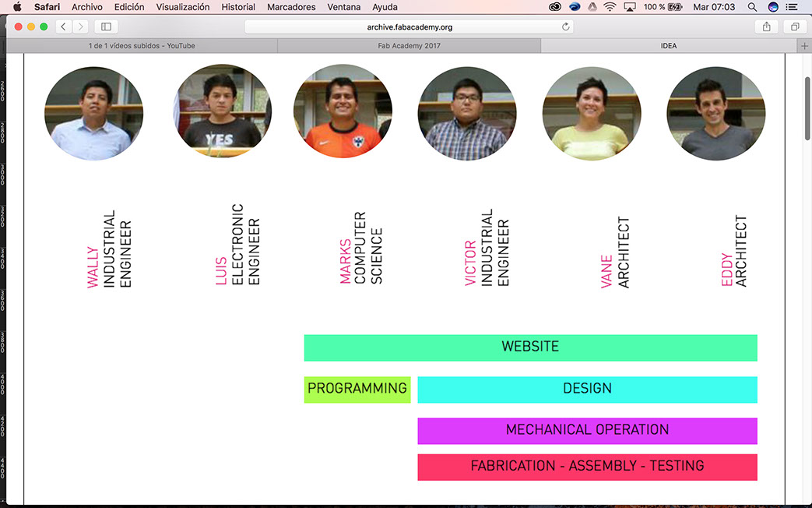Switch to the YouTube vídeos subidos tab

[142, 46]
